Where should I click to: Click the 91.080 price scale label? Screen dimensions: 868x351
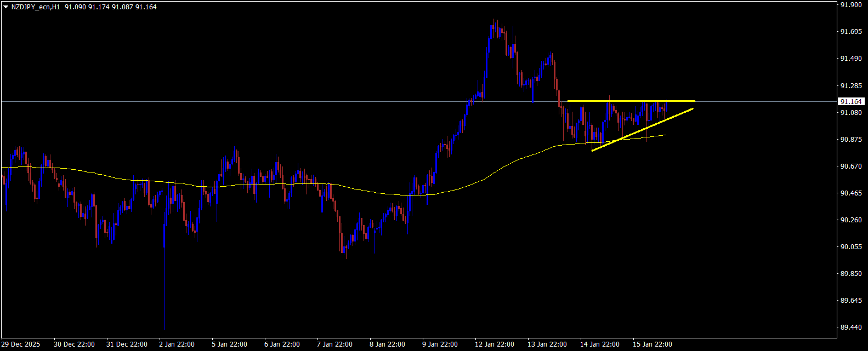point(852,113)
